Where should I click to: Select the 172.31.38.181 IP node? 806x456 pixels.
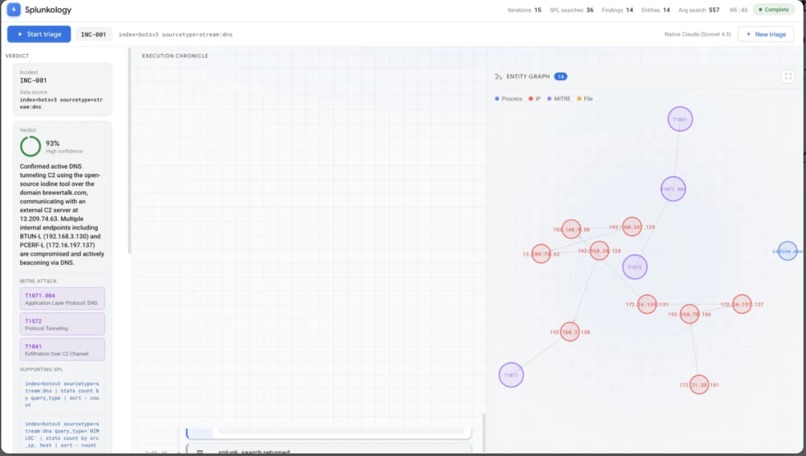coord(699,385)
